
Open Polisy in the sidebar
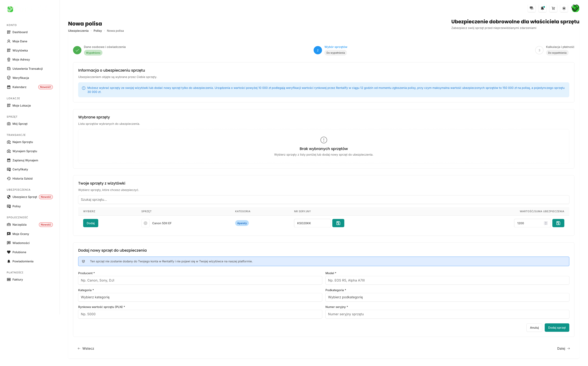(x=17, y=206)
